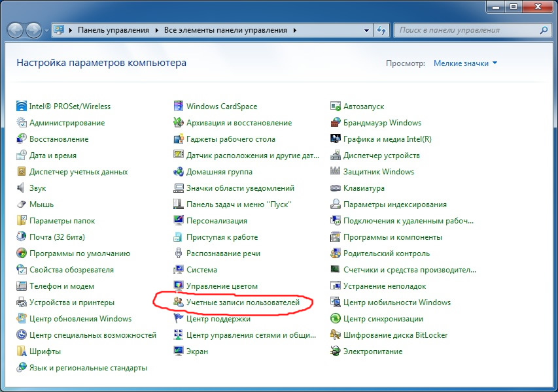The image size is (558, 392).
Task: Select the Домашняя группа icon
Action: click(x=179, y=172)
